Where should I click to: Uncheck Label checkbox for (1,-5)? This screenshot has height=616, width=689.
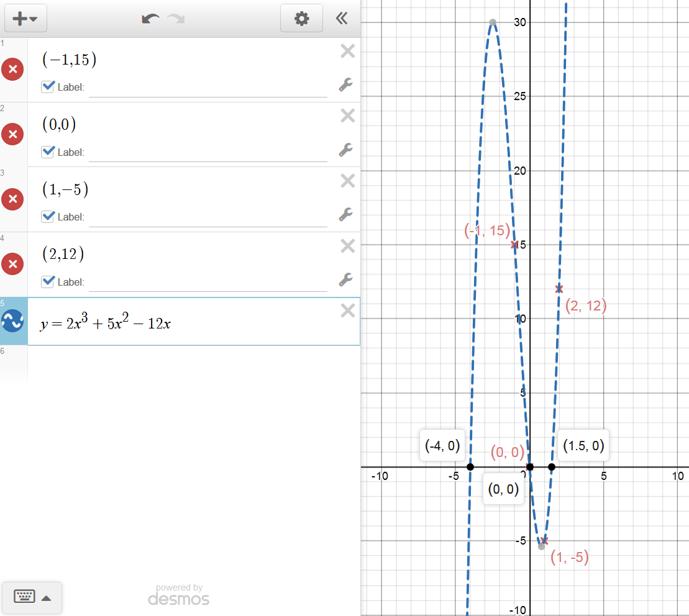[48, 217]
